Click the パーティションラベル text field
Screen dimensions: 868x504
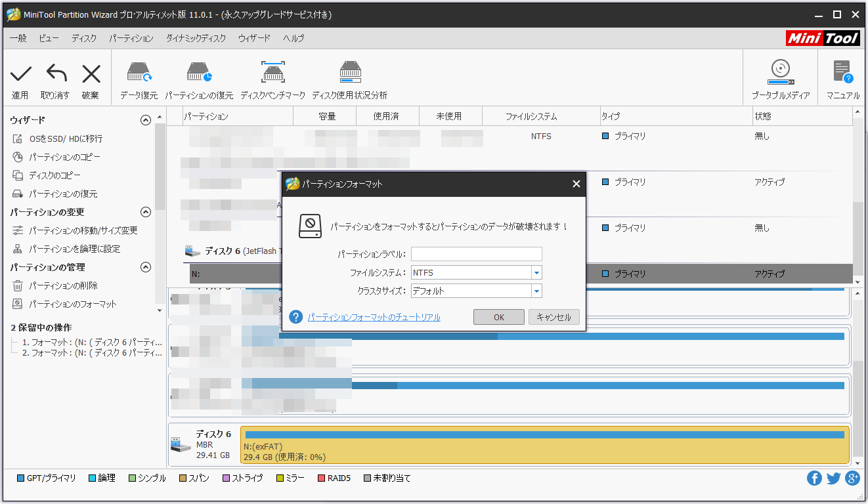point(477,254)
